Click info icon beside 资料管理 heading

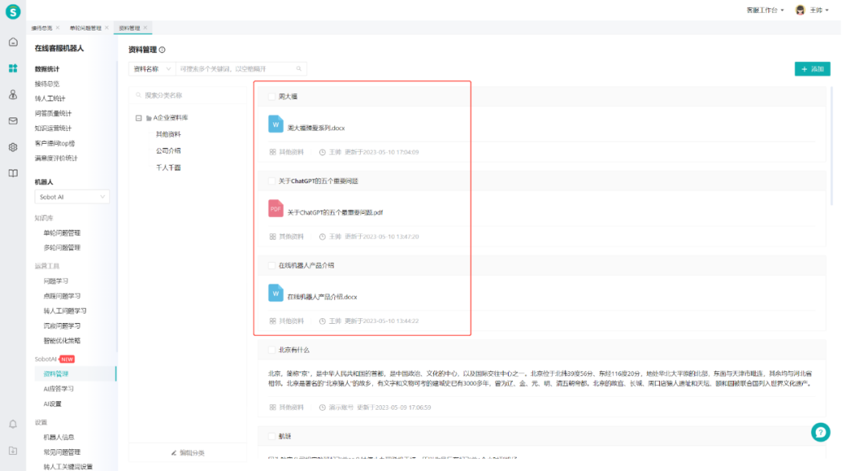tap(162, 50)
